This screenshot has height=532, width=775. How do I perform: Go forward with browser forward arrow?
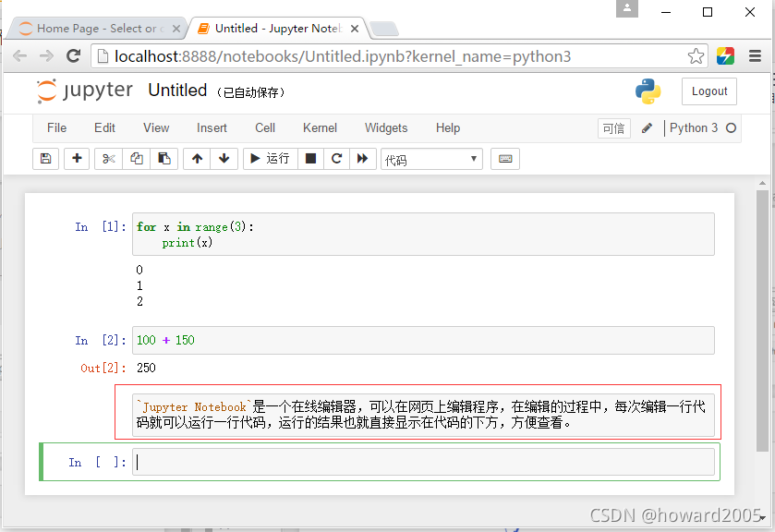pyautogui.click(x=46, y=55)
